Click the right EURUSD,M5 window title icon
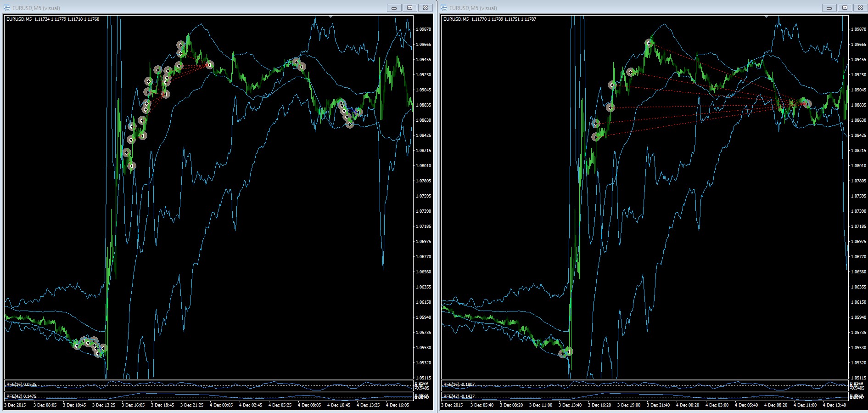Viewport: 868px width, 413px height. click(444, 8)
